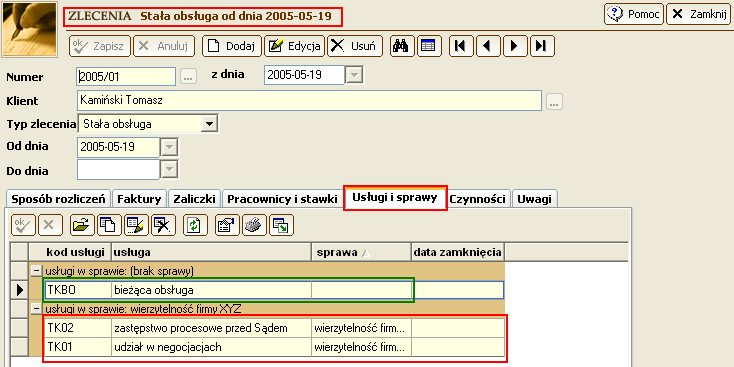Open the Do dnia date dropdown arrow

(169, 169)
